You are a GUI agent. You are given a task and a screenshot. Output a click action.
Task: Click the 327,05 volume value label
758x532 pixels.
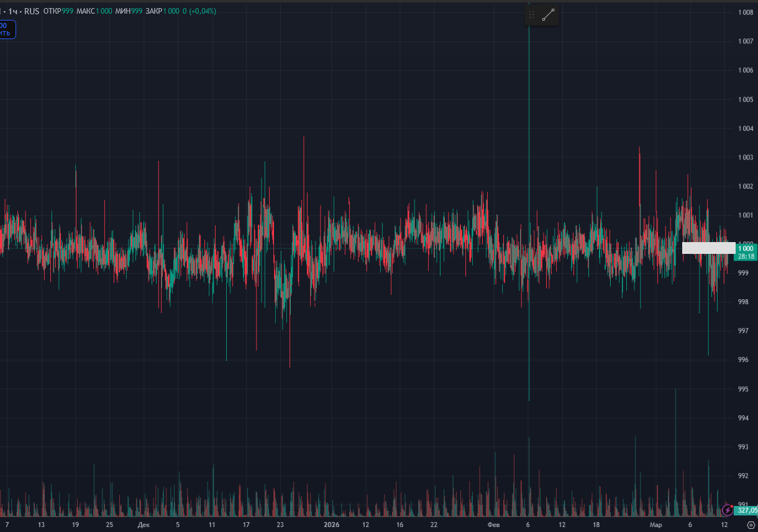[747, 510]
